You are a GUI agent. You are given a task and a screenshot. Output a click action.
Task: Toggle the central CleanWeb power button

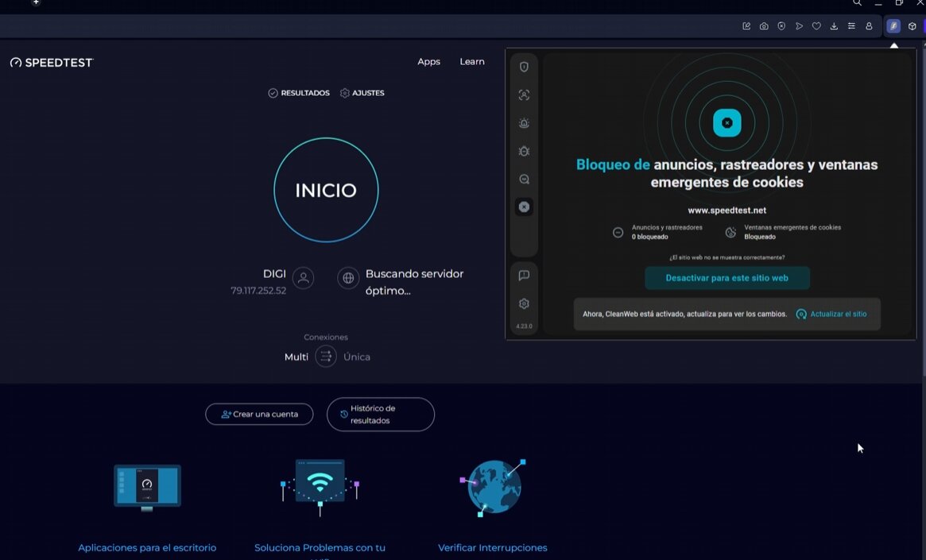[x=726, y=123]
